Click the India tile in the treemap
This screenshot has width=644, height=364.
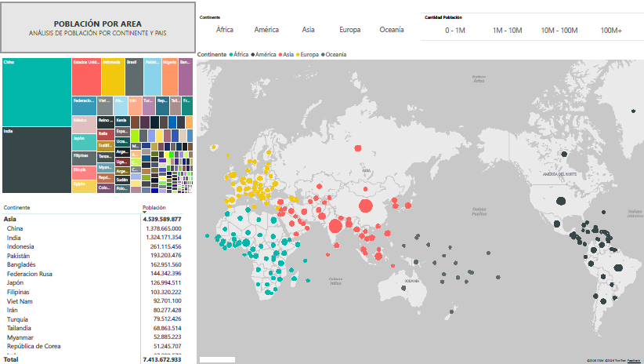point(37,159)
